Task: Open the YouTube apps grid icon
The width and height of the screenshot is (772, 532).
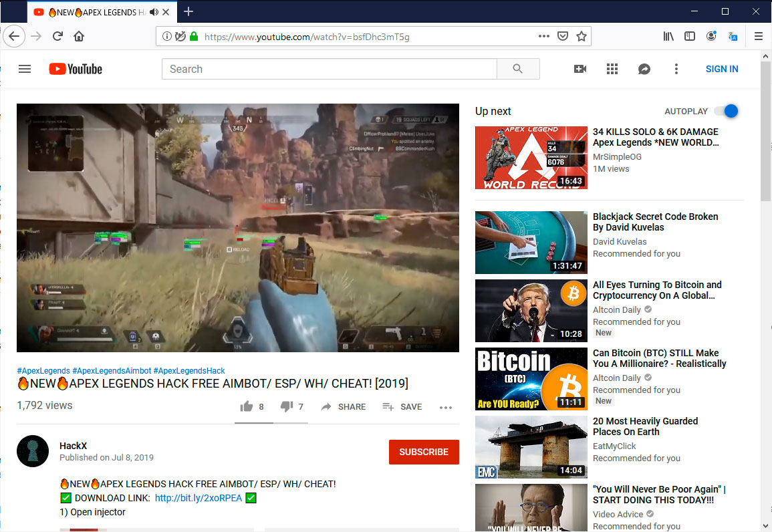Action: 612,69
